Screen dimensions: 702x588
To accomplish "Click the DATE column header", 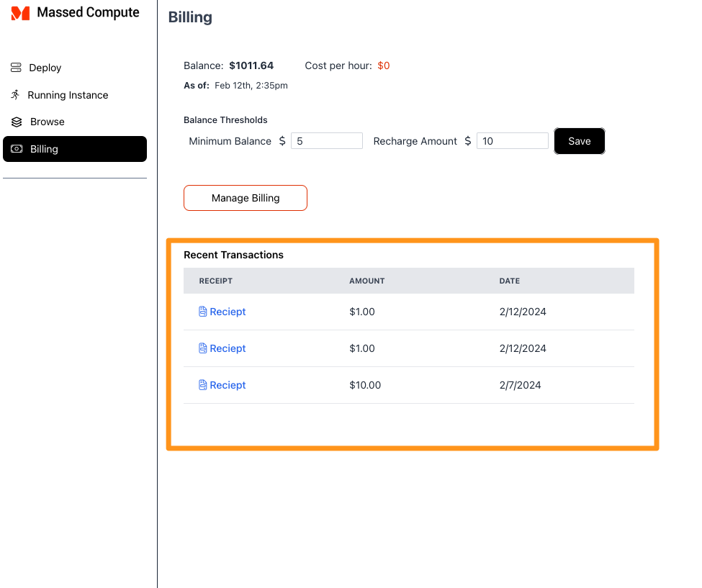I will [x=510, y=281].
